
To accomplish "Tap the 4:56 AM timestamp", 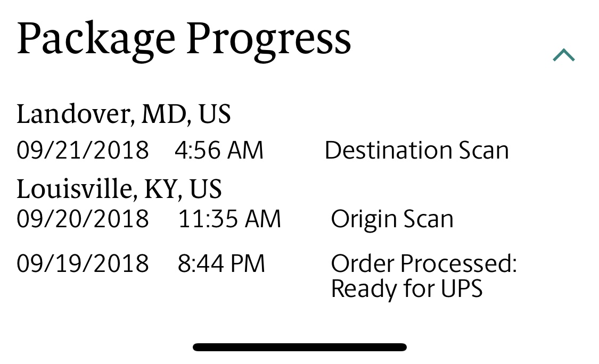I will pyautogui.click(x=219, y=151).
